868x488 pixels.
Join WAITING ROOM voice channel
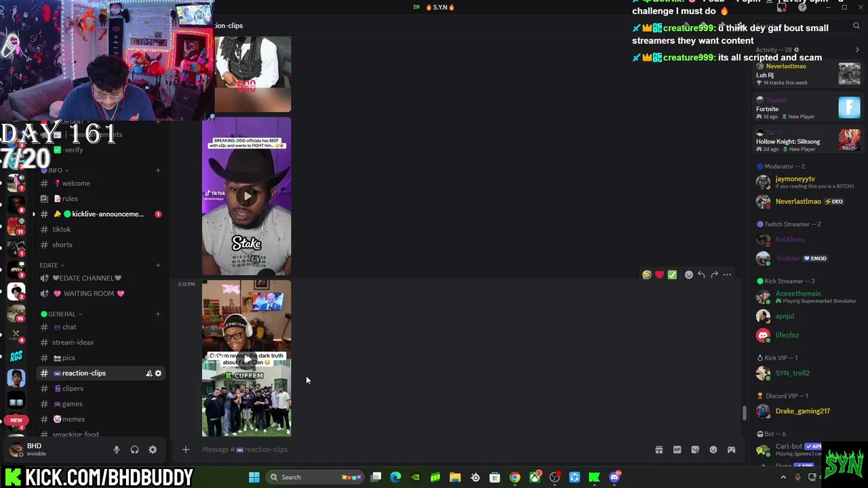click(x=100, y=293)
